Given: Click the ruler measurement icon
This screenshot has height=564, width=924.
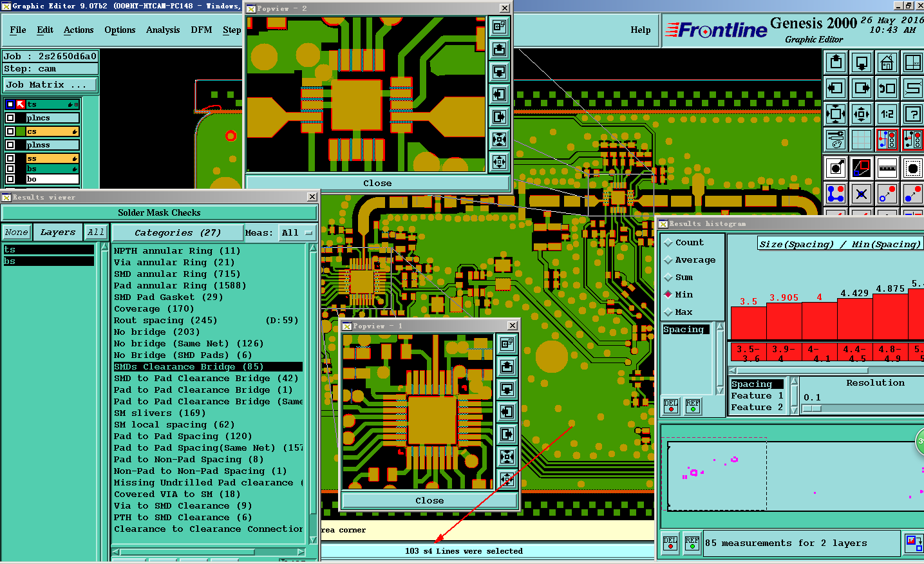Looking at the screenshot, I should point(887,168).
